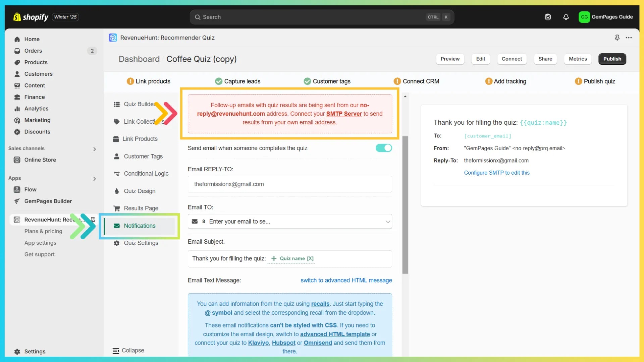Click Configure SMTP to edit this
644x362 pixels.
497,173
